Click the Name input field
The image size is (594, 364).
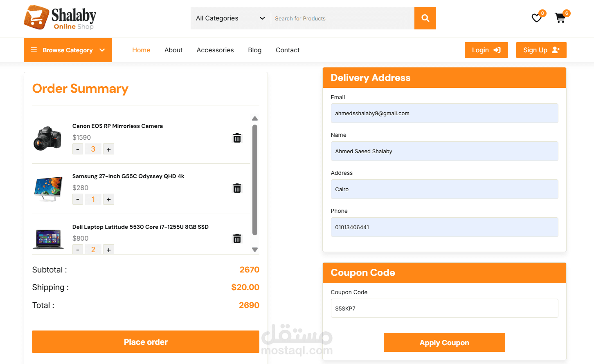[x=444, y=151]
